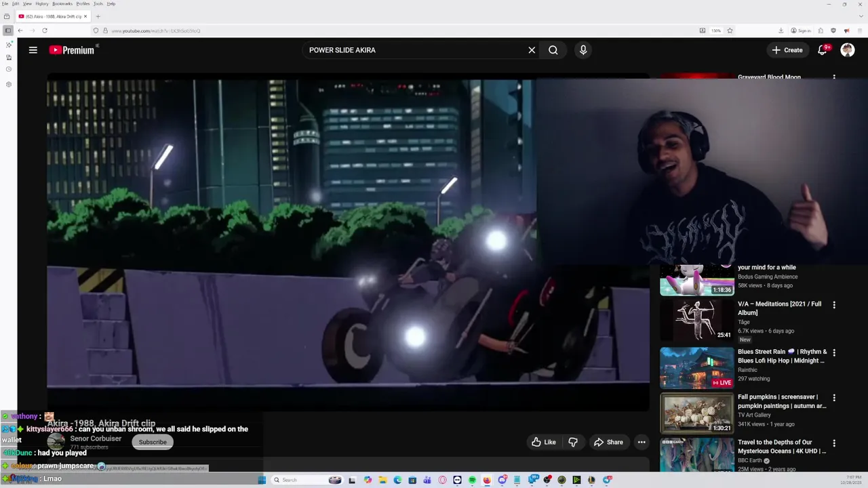
Task: Open YouTube notifications bell
Action: [823, 49]
